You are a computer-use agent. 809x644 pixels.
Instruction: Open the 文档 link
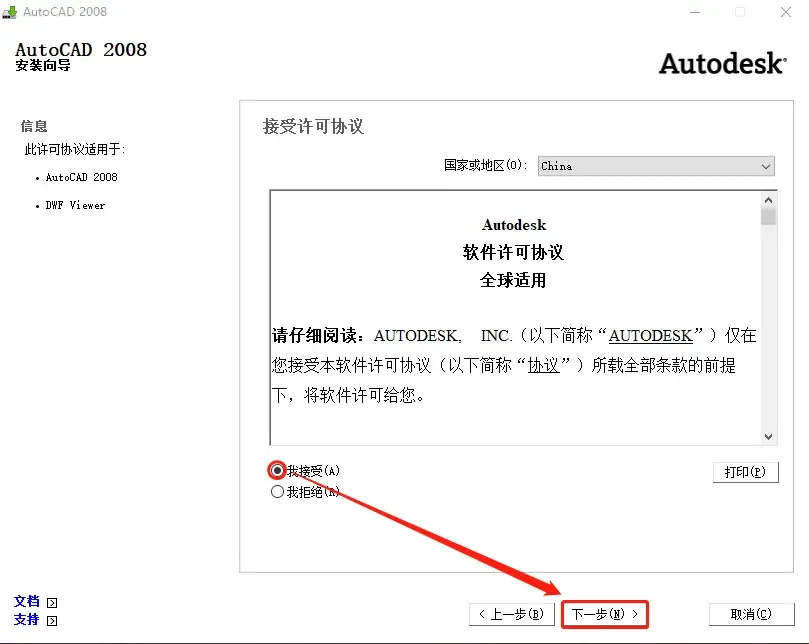point(27,601)
